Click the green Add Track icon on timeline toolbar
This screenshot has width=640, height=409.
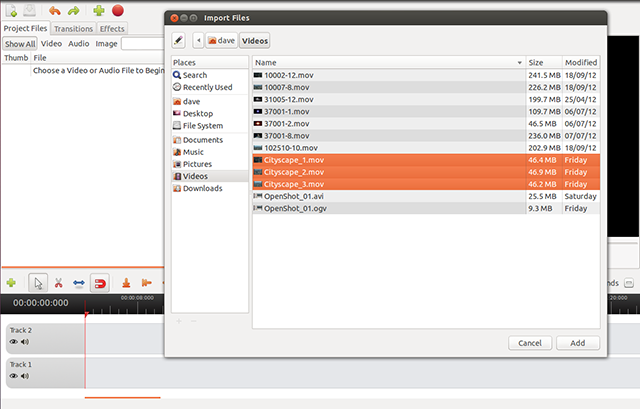11,282
